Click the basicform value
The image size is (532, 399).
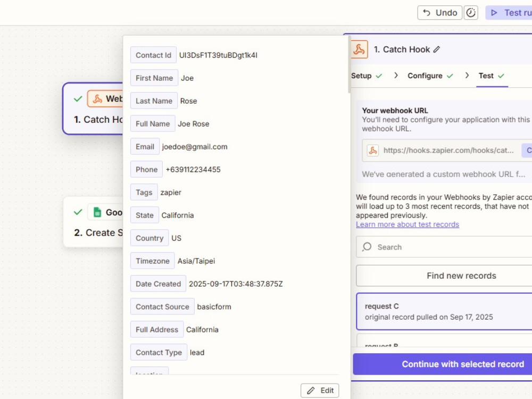click(x=214, y=307)
